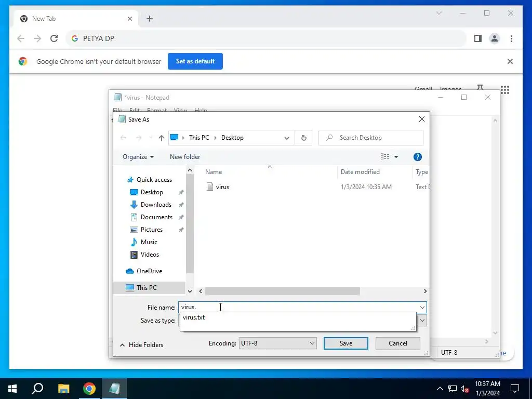
Task: Click New folder button
Action: coord(185,157)
